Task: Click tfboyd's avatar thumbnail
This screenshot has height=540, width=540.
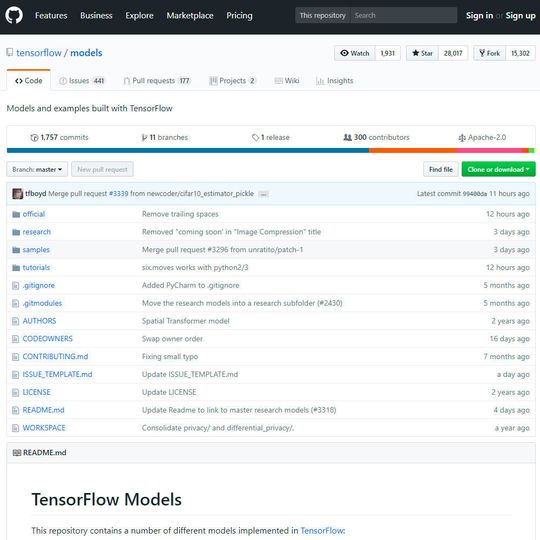Action: pos(18,194)
